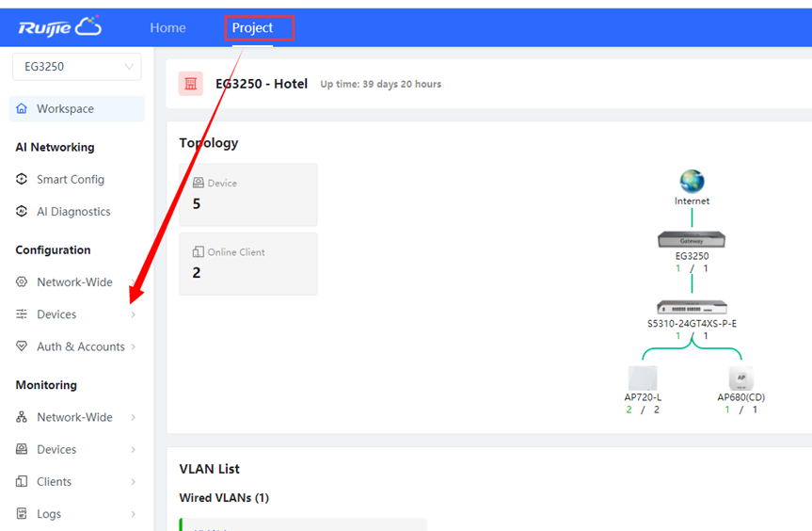Click the AP720-L label
The image size is (812, 531).
click(643, 397)
